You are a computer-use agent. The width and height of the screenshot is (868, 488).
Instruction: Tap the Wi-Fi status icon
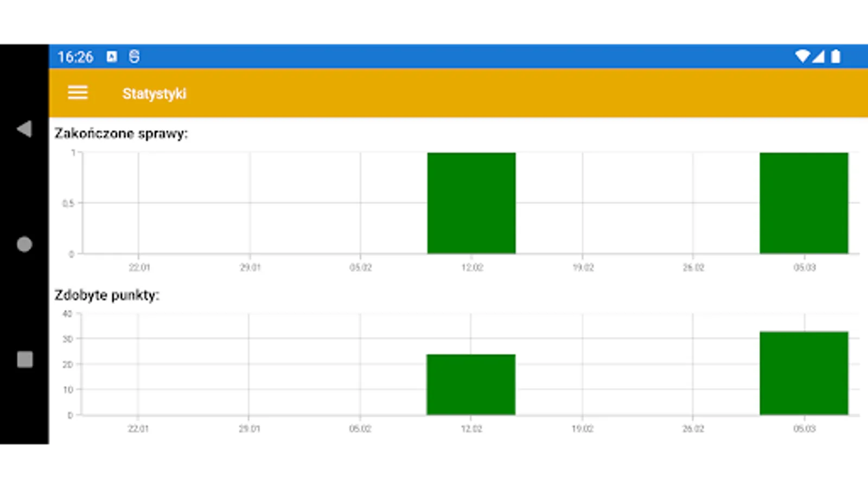click(802, 56)
